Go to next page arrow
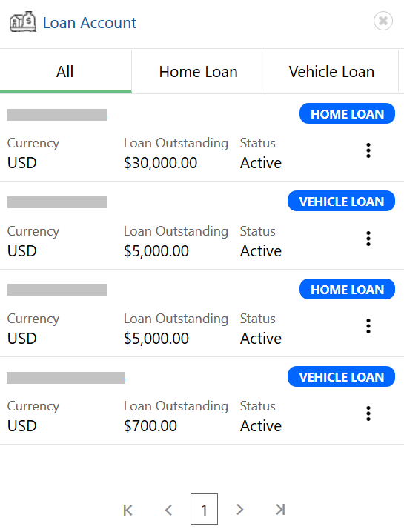404x532 pixels. 239,509
